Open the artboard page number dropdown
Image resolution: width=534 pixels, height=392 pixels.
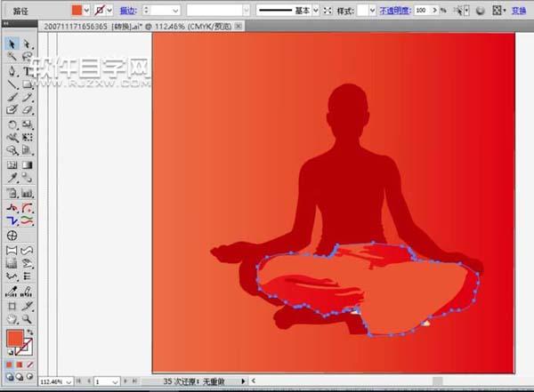pos(117,380)
